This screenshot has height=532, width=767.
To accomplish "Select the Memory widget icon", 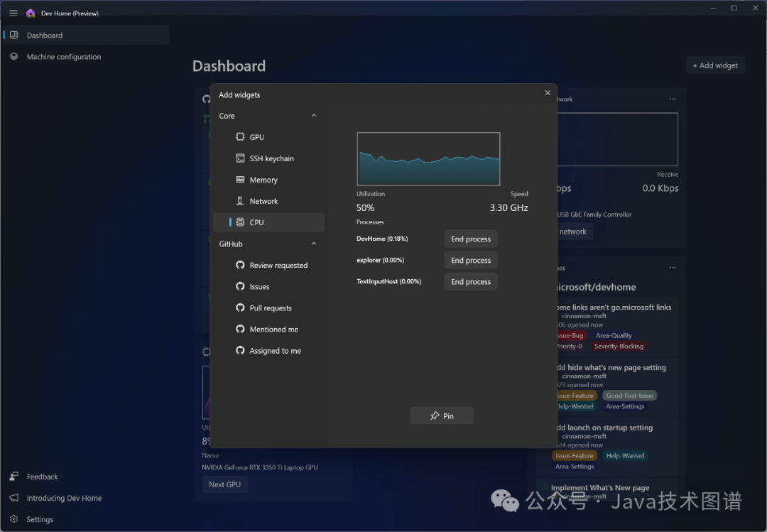I will [x=240, y=180].
